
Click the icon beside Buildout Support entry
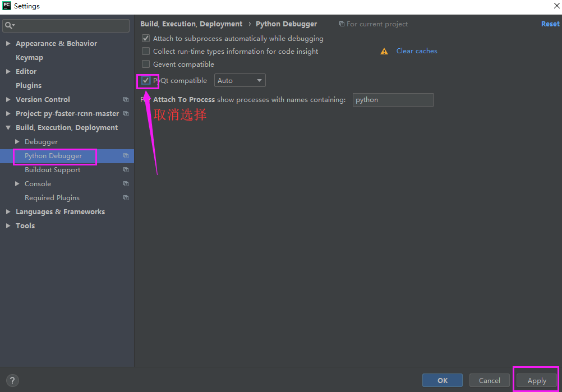coord(126,169)
